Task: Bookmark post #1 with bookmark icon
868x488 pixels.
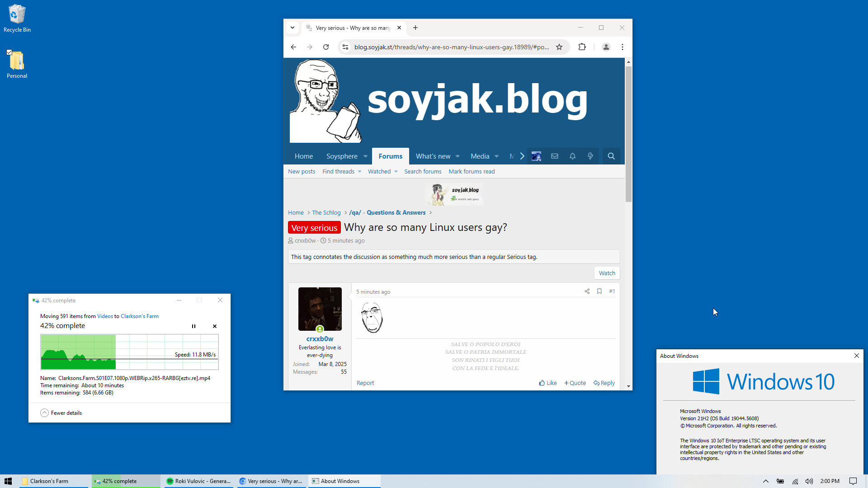Action: 599,291
